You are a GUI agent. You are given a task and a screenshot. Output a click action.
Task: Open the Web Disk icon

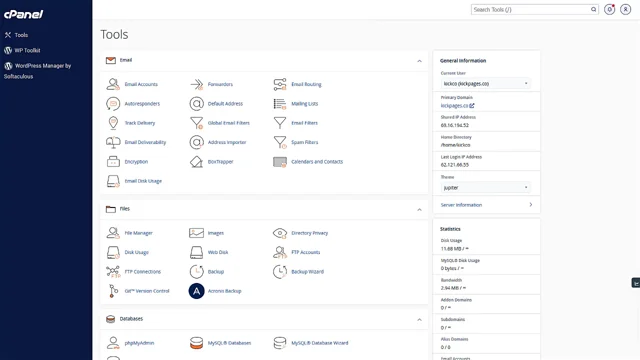click(196, 252)
